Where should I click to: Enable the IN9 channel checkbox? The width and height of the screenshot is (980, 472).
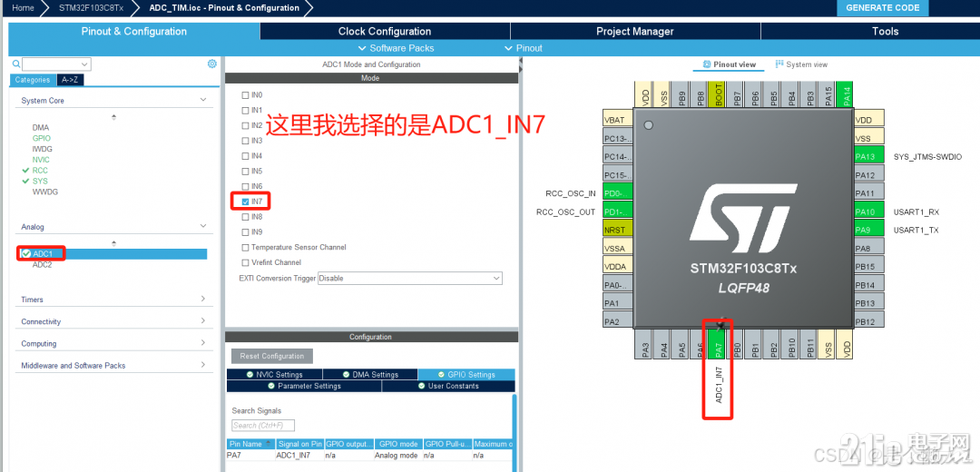click(245, 232)
